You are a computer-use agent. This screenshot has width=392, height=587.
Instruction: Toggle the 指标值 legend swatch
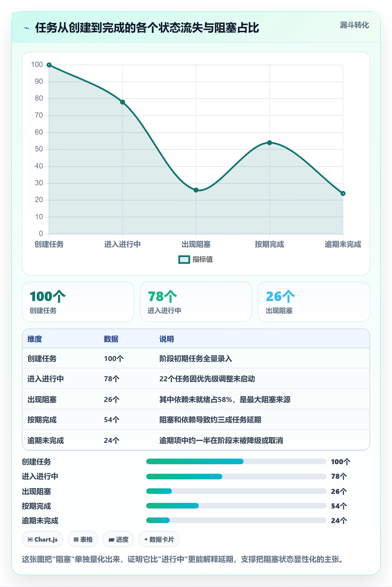(x=184, y=260)
